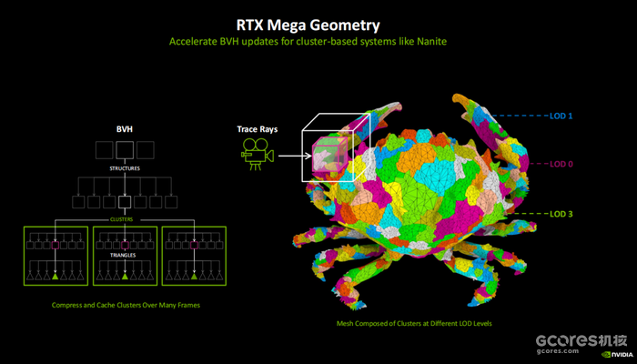This screenshot has width=637, height=364.
Task: Click the "Trace Rays" label
Action: click(258, 129)
